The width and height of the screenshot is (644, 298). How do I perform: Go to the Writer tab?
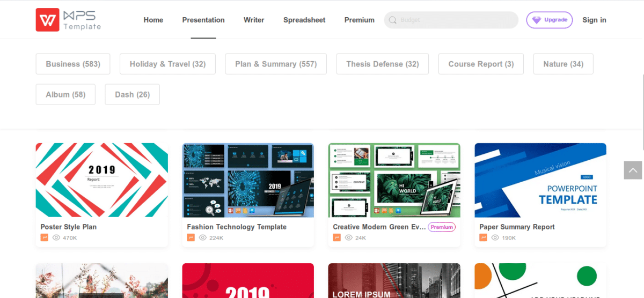(254, 20)
